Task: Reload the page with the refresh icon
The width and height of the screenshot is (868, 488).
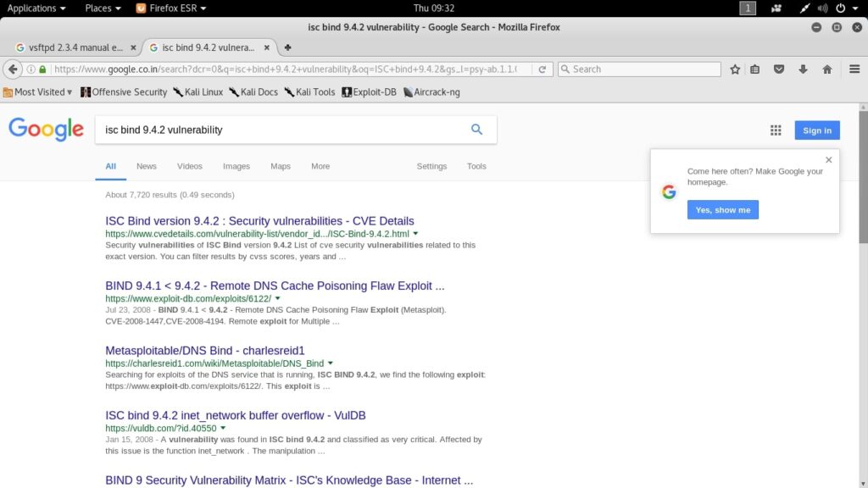Action: pyautogui.click(x=542, y=69)
